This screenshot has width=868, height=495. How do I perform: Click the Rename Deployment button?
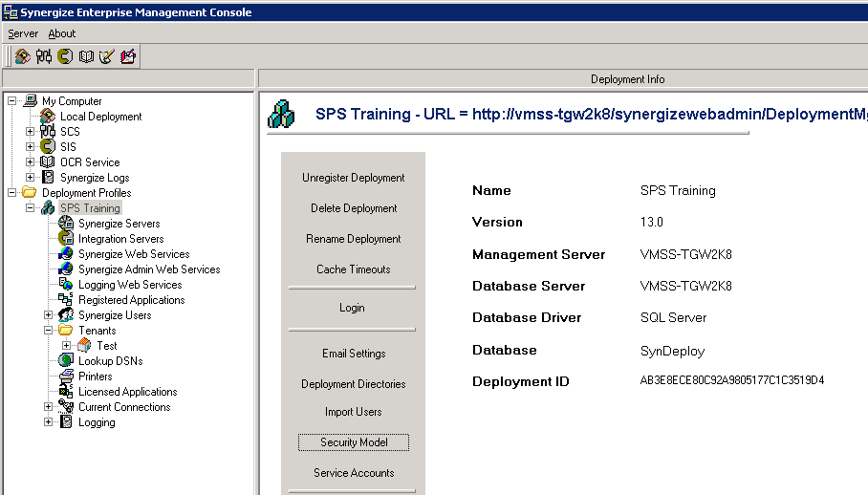[x=353, y=238]
